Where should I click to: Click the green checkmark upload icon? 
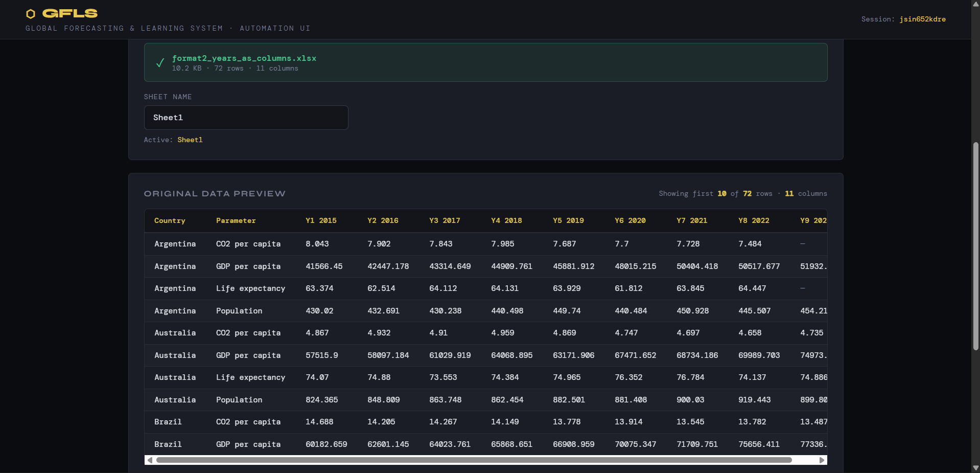tap(160, 63)
